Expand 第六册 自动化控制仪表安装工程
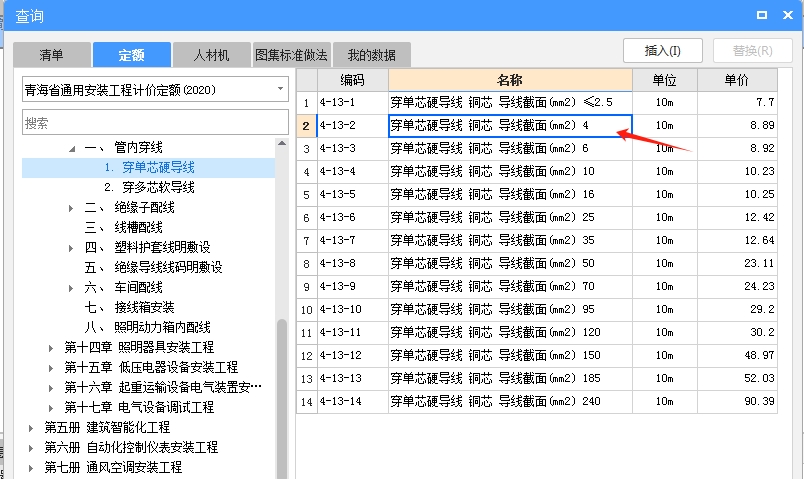The image size is (804, 479). pos(31,448)
